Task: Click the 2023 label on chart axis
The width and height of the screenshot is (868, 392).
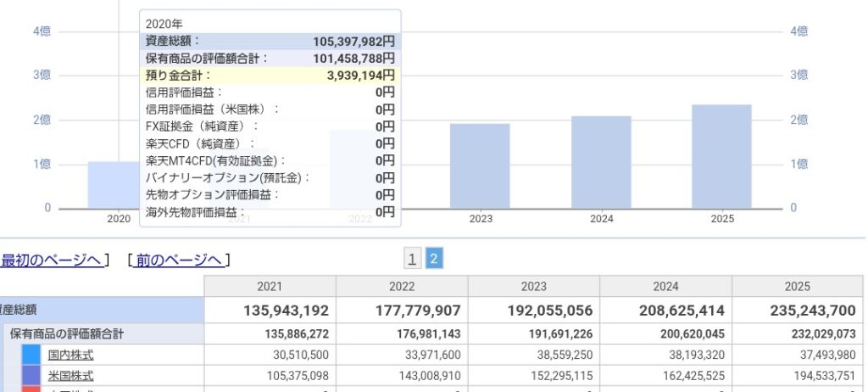Action: coord(481,219)
